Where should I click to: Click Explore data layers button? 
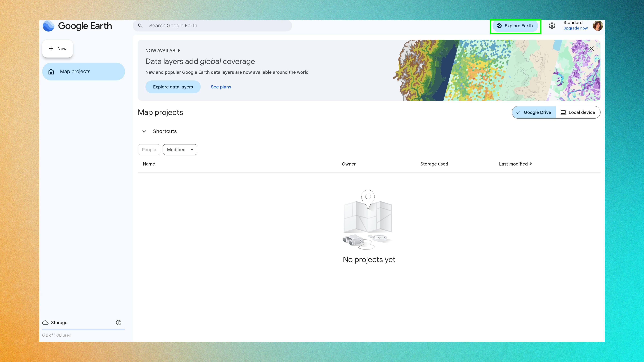click(x=173, y=87)
